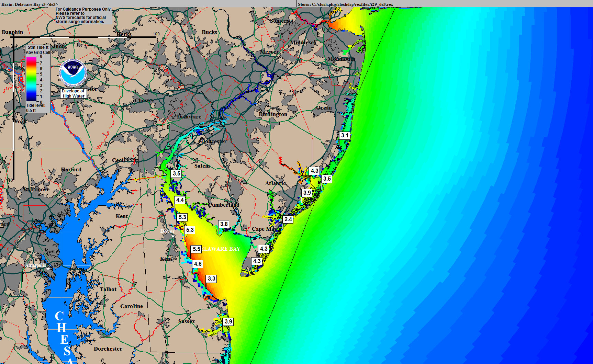Select the 3.5 marker near Salem

coord(177,174)
